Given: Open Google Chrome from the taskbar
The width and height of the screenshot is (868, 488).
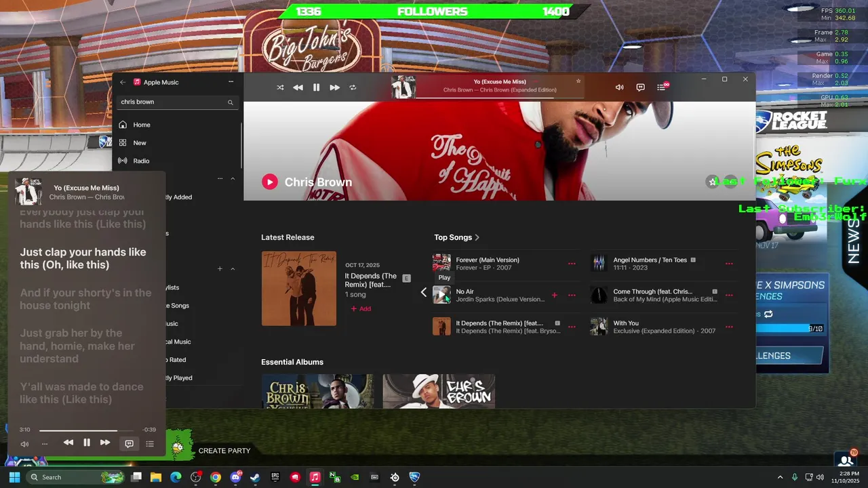Looking at the screenshot, I should pos(216,477).
